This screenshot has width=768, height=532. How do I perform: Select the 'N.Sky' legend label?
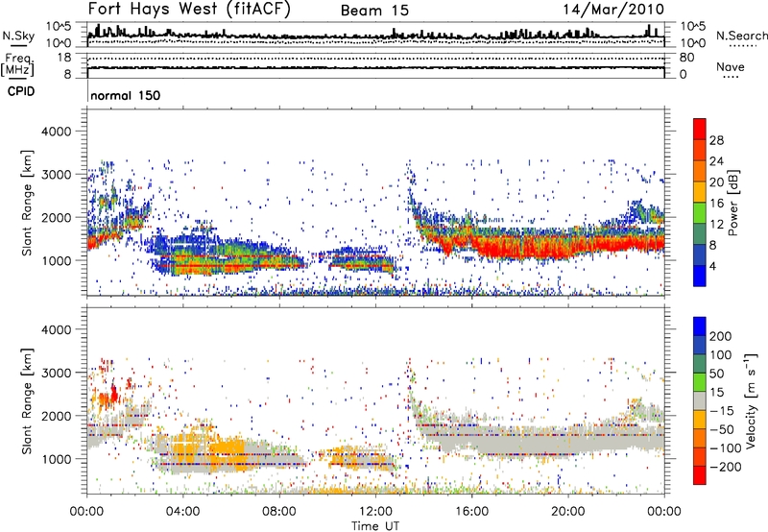18,36
